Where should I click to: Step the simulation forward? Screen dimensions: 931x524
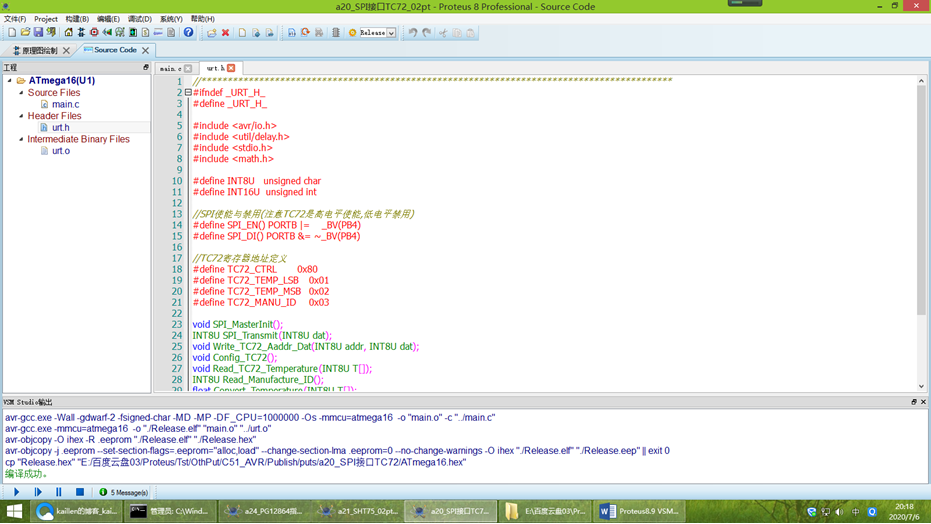pyautogui.click(x=38, y=492)
